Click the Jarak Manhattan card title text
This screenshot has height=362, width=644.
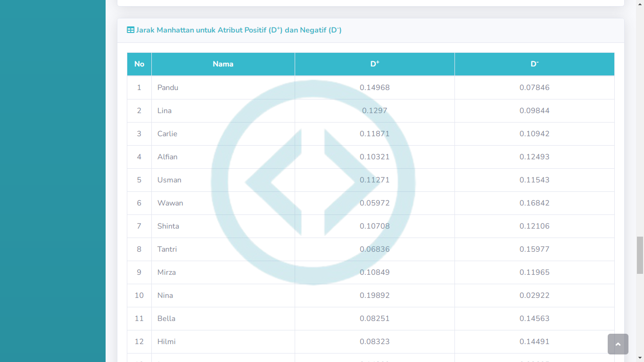click(x=239, y=30)
